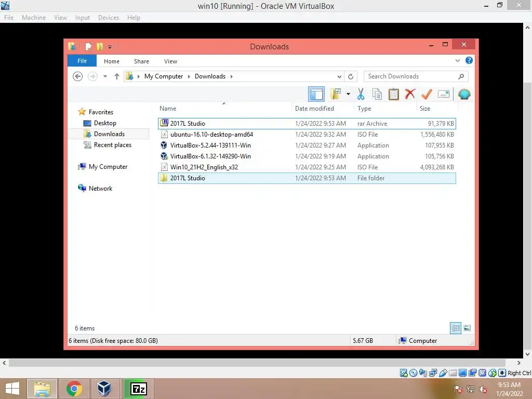Open Chrome from the guest taskbar

74,389
